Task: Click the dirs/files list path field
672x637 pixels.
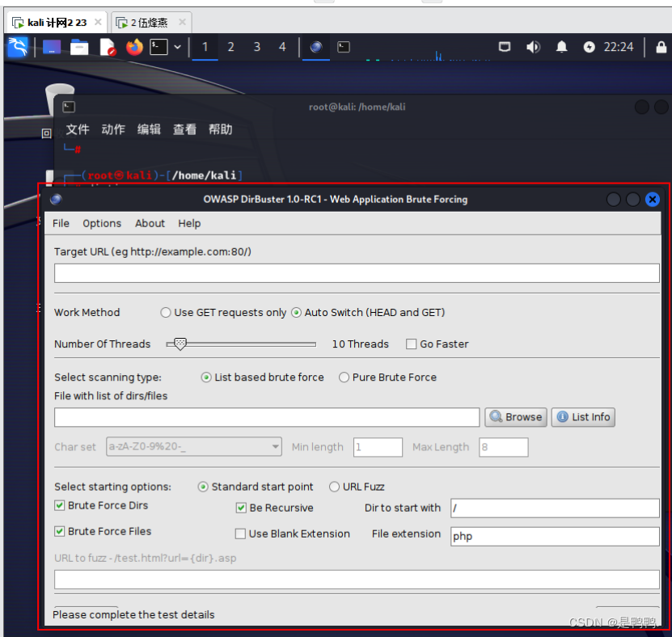Action: (x=267, y=417)
